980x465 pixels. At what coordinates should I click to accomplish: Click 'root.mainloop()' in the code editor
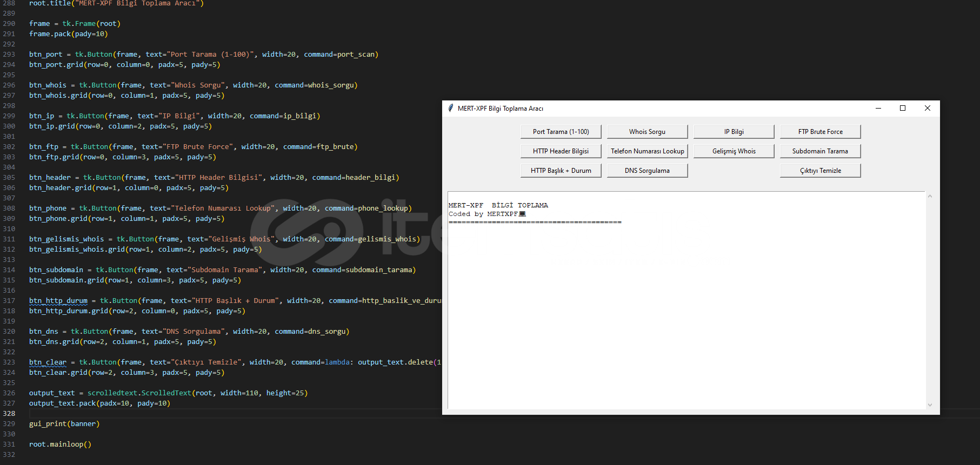pos(60,444)
